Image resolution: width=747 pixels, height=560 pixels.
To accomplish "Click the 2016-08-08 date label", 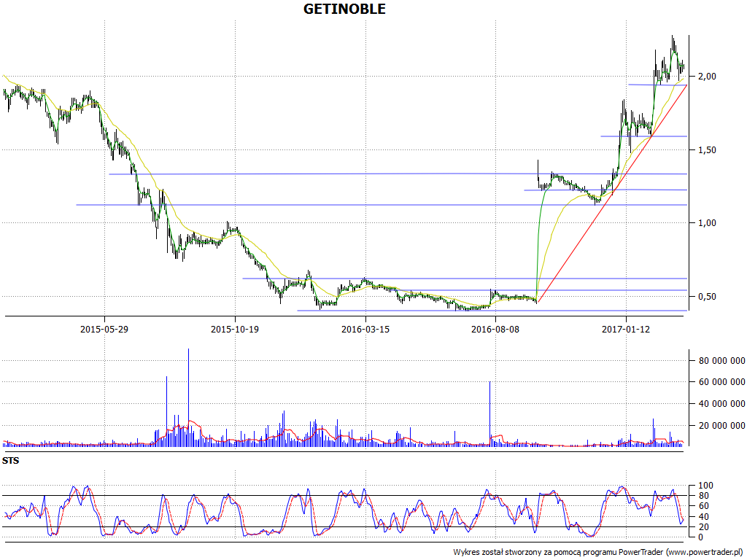I will pyautogui.click(x=495, y=330).
